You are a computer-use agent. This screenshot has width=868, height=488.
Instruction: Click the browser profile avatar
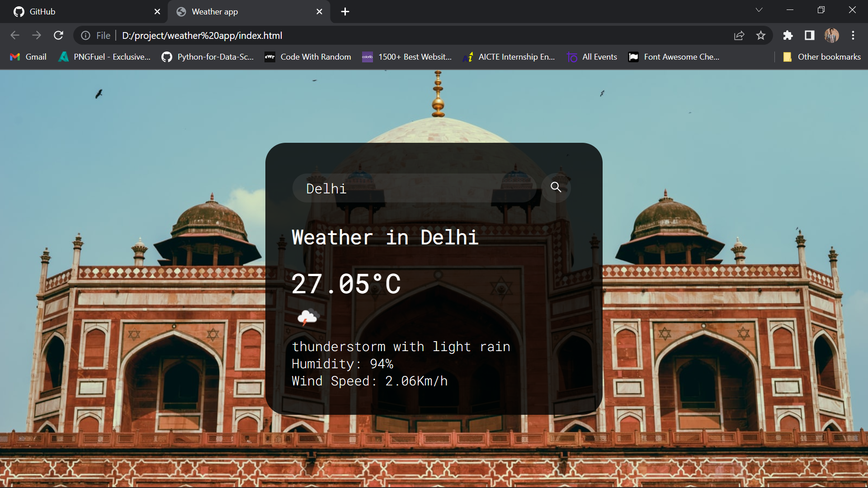point(832,35)
